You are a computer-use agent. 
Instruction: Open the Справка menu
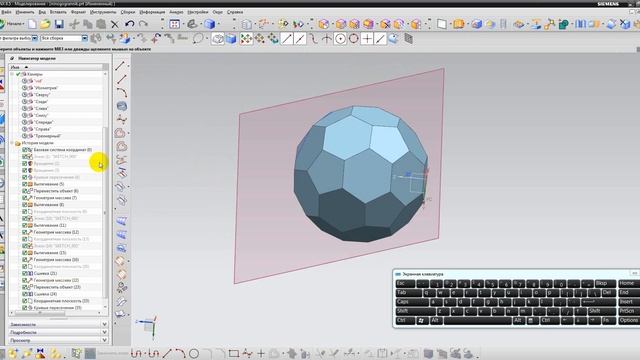click(235, 12)
